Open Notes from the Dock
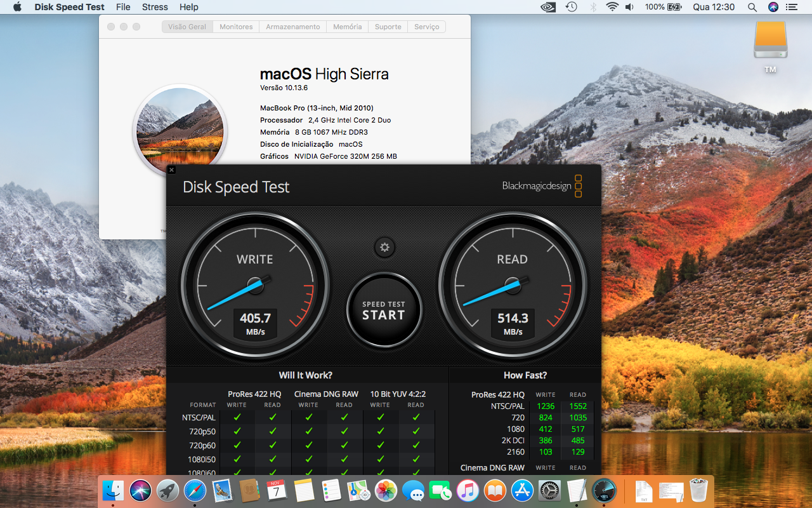This screenshot has height=508, width=812. point(304,490)
